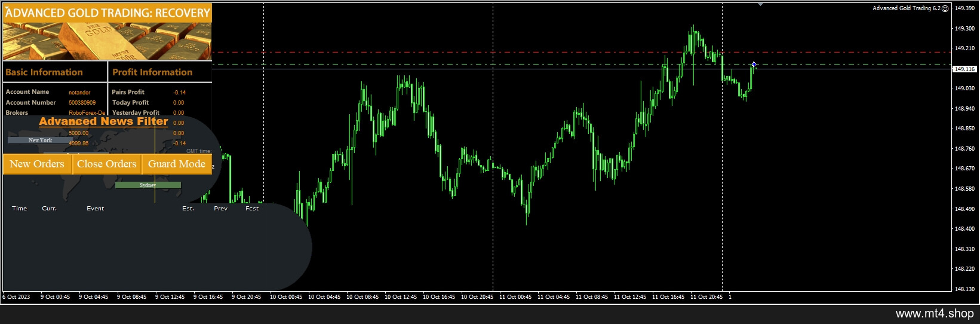Click broker value RoboForex-De
Viewport: 980px width, 324px height.
click(87, 113)
